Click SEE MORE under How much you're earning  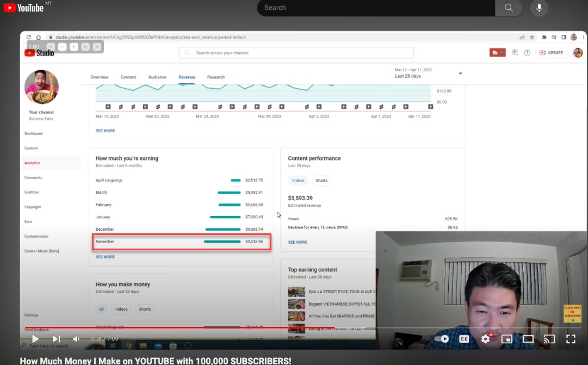click(x=106, y=257)
